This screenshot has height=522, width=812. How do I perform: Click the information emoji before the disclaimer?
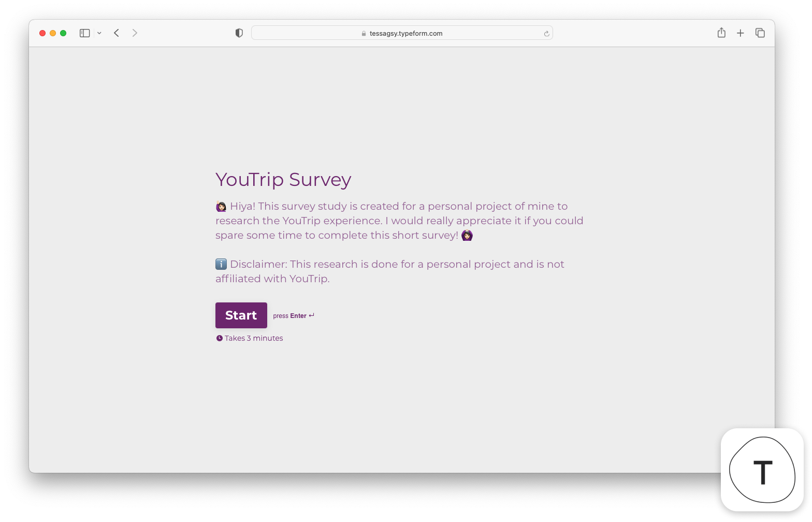pyautogui.click(x=221, y=264)
